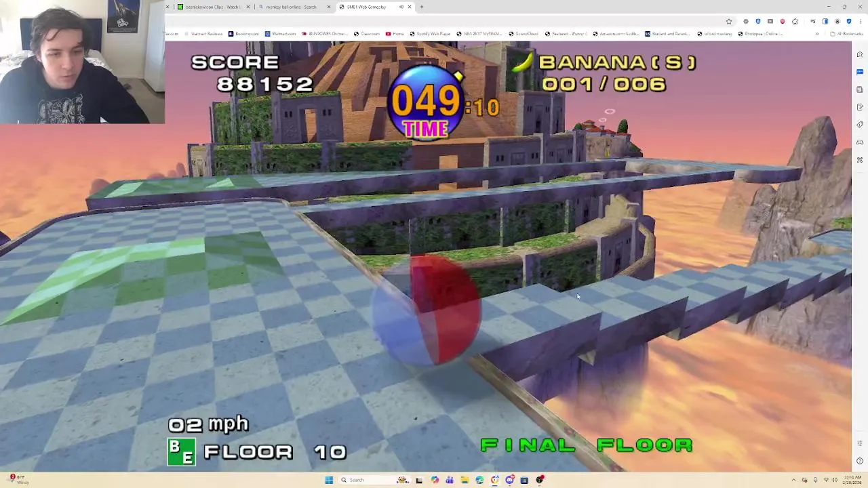Click the SCORE 88152 readout

tap(251, 73)
